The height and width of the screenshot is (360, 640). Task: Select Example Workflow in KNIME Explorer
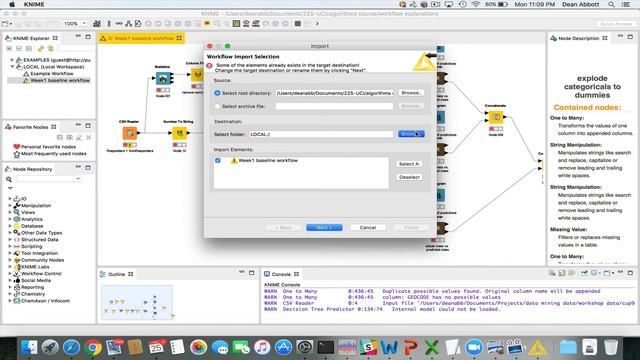51,73
